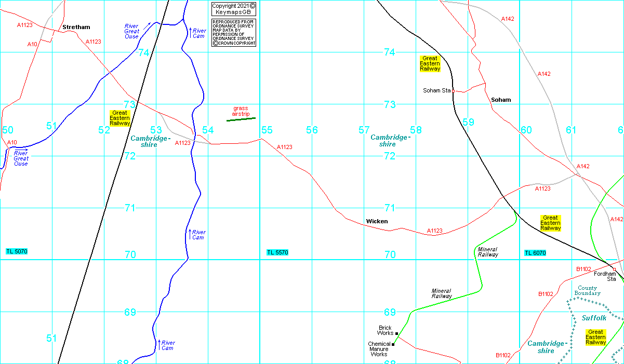The image size is (624, 364).
Task: Select the TL 5070 grid tile label
Action: tap(17, 251)
